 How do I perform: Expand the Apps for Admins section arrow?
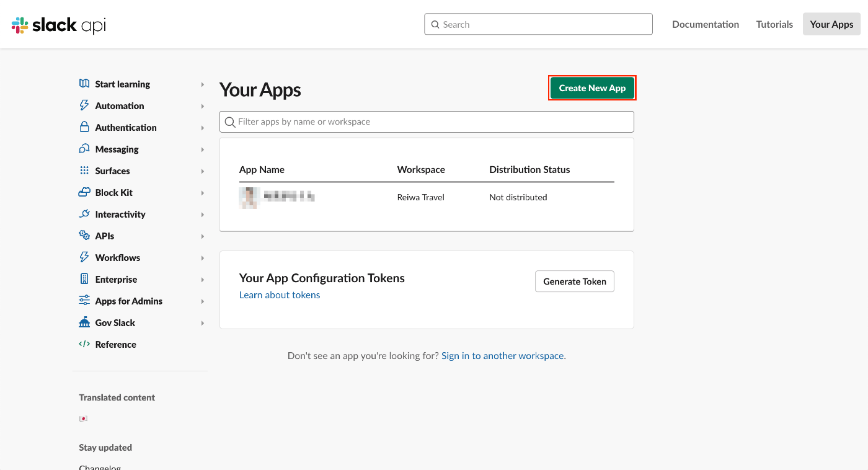203,301
